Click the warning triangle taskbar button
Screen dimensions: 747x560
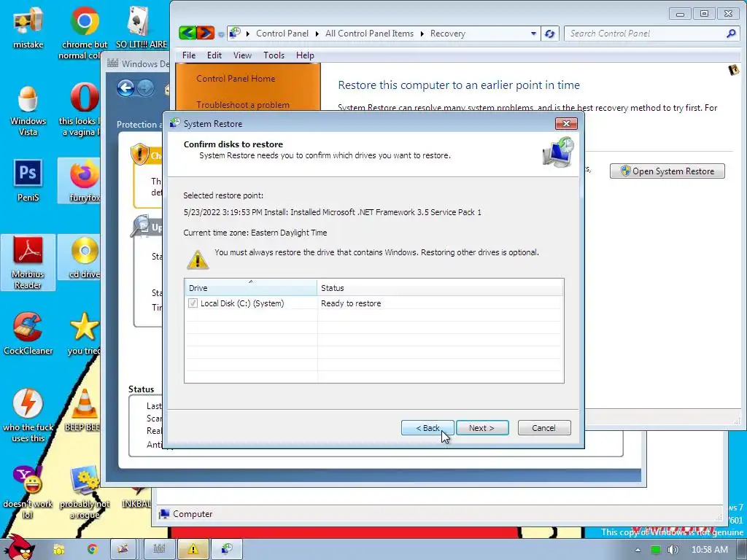click(193, 550)
